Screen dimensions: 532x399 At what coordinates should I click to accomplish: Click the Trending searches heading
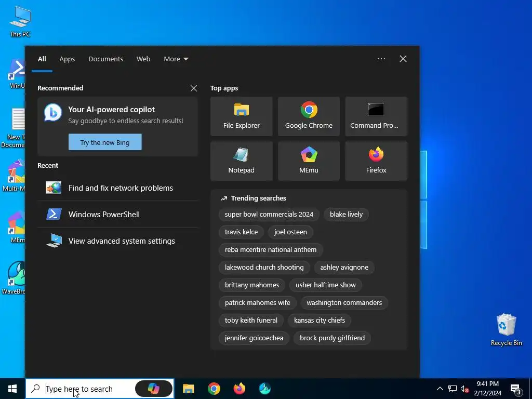coord(258,198)
